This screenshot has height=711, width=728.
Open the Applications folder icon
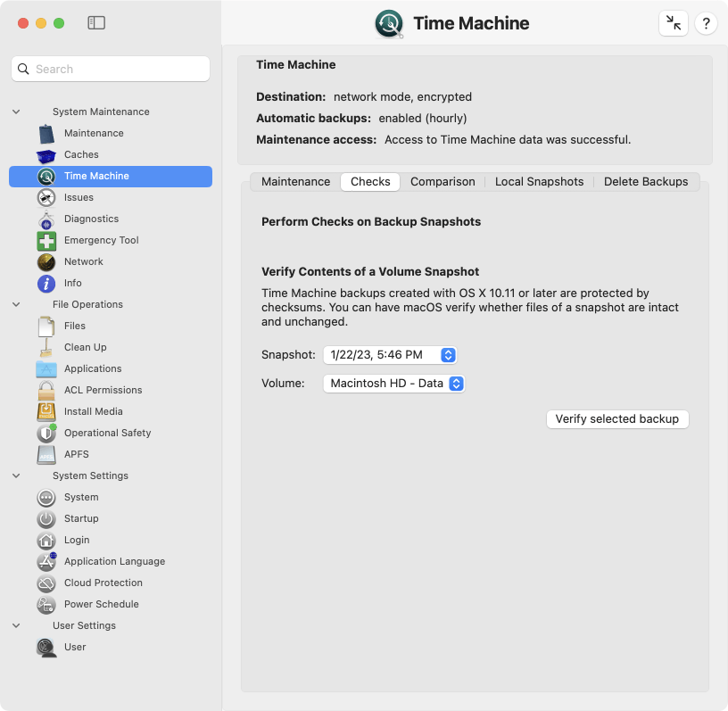pyautogui.click(x=46, y=369)
